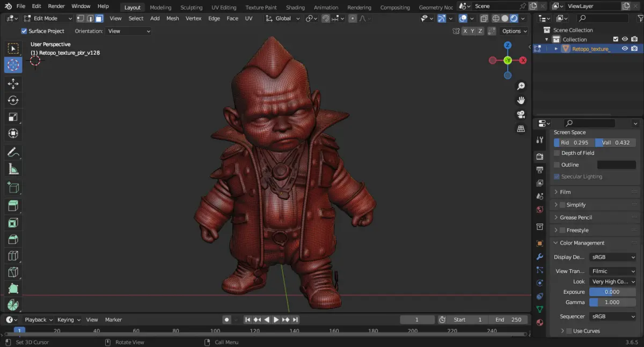Image resolution: width=644 pixels, height=347 pixels.
Task: Hide Retopo_texture object with eye icon
Action: [625, 49]
